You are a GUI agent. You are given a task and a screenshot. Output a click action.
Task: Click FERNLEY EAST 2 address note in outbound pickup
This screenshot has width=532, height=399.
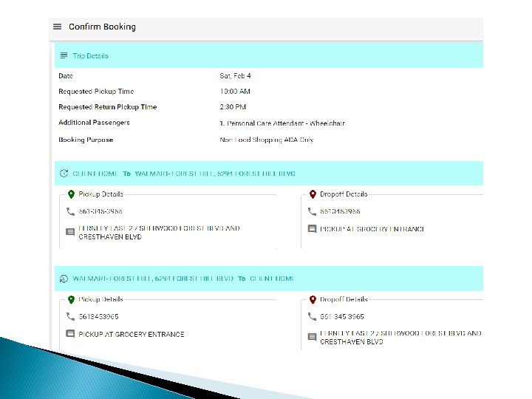click(x=159, y=233)
